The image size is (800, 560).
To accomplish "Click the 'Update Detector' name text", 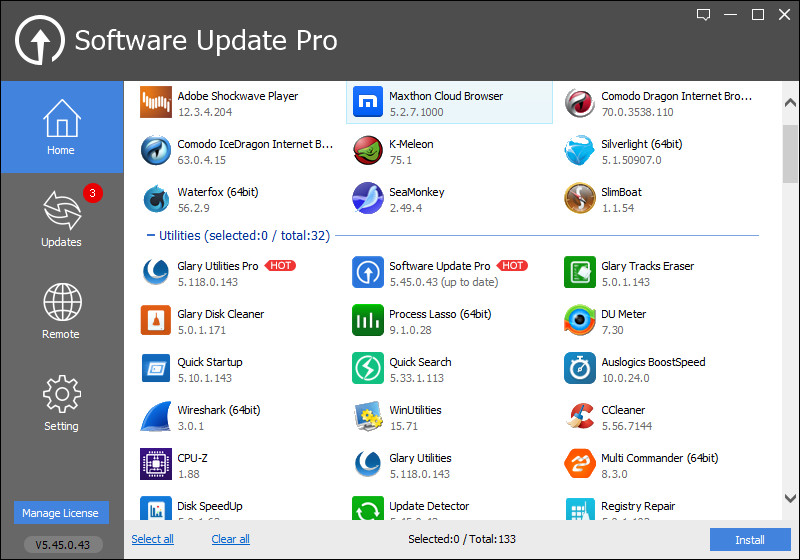I will point(429,506).
